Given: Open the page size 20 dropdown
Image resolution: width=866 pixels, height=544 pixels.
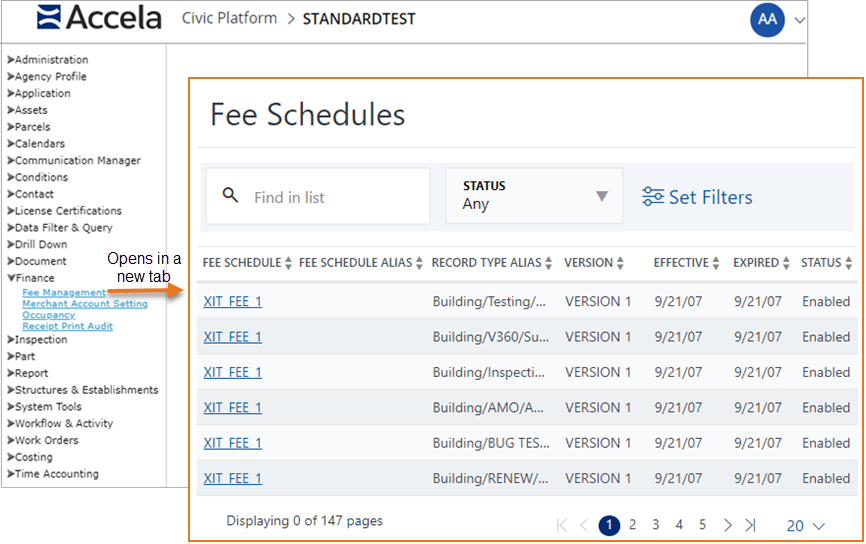Looking at the screenshot, I should (x=805, y=525).
